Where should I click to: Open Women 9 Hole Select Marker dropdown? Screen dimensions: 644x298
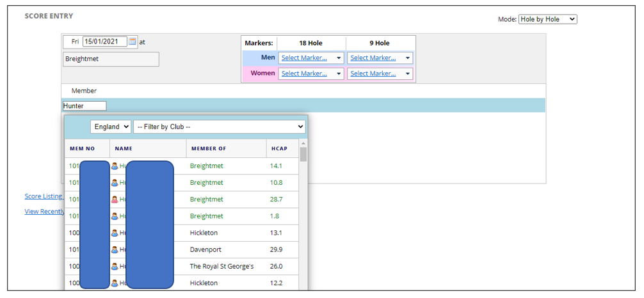380,74
